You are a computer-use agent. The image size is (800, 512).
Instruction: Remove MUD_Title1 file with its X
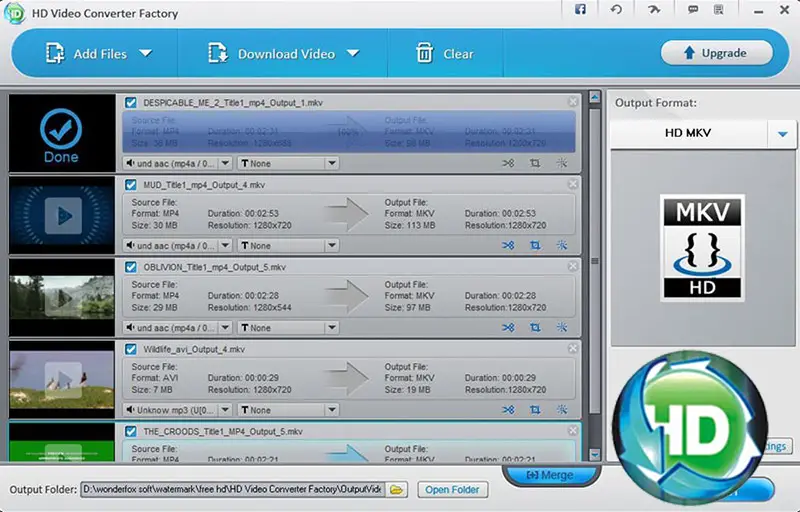(573, 184)
